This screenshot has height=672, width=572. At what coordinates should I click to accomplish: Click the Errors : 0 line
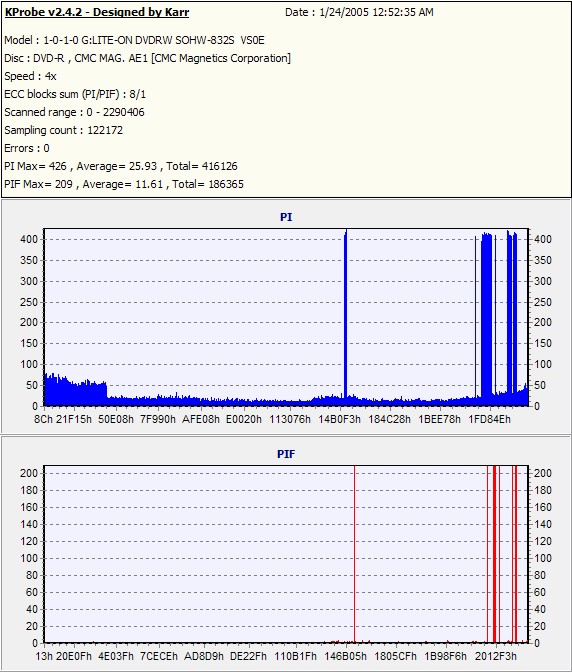pyautogui.click(x=27, y=148)
